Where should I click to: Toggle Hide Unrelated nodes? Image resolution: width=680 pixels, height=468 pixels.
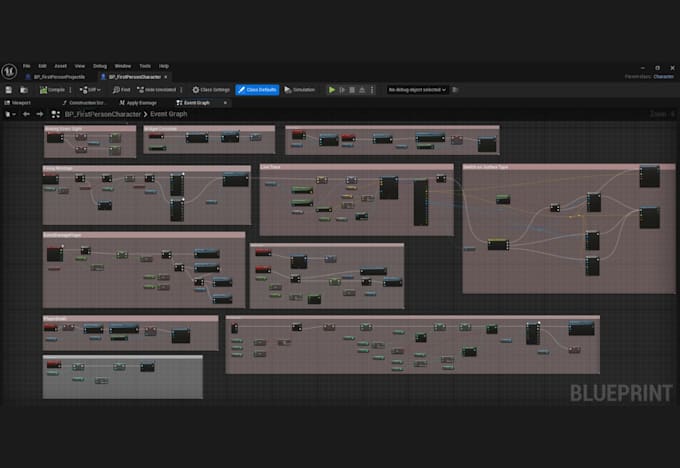tap(157, 90)
